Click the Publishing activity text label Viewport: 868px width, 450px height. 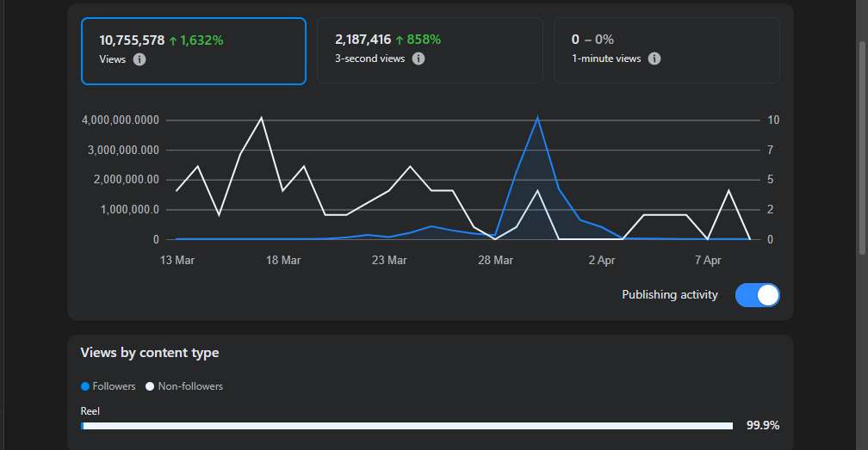[x=670, y=295]
